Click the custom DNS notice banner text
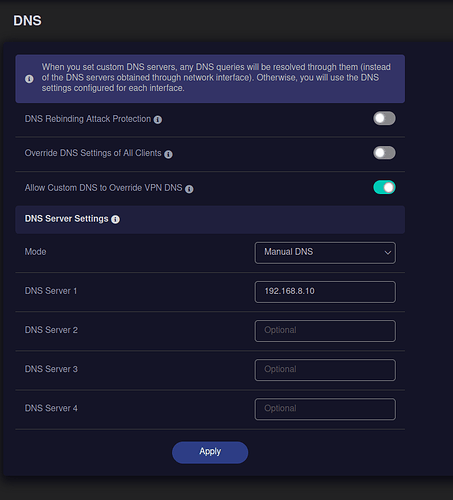The width and height of the screenshot is (453, 500). click(x=216, y=78)
